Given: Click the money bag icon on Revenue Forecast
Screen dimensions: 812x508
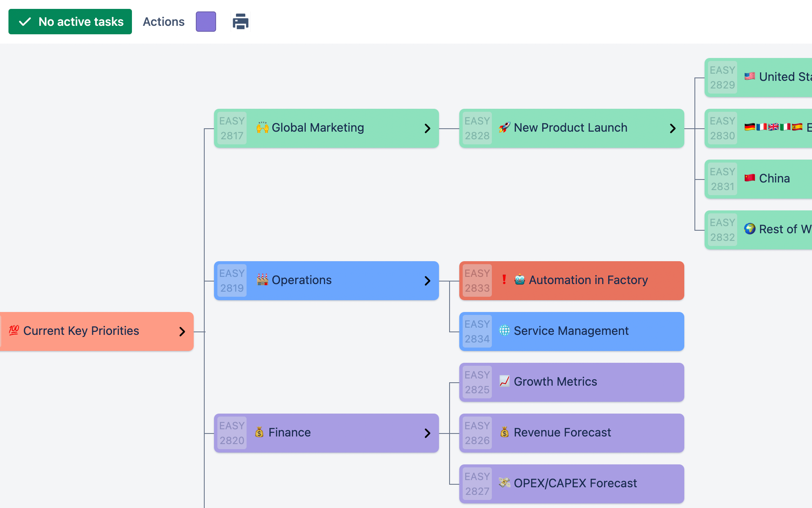Looking at the screenshot, I should (505, 432).
